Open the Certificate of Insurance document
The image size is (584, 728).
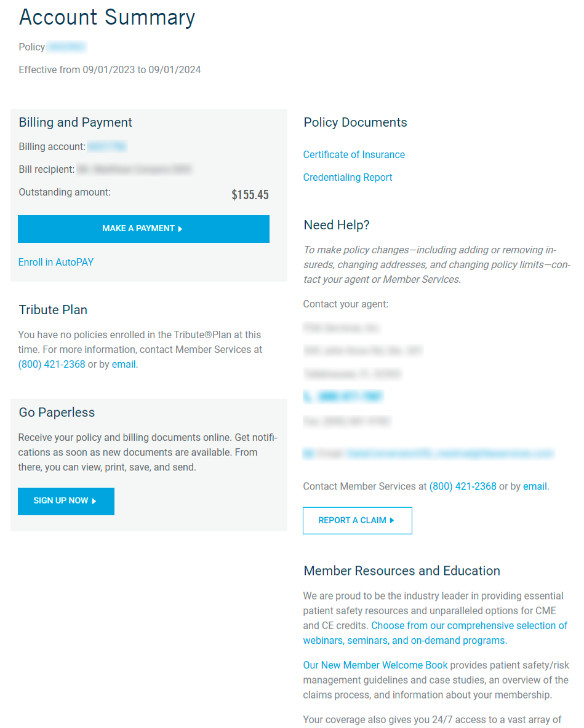pyautogui.click(x=354, y=155)
